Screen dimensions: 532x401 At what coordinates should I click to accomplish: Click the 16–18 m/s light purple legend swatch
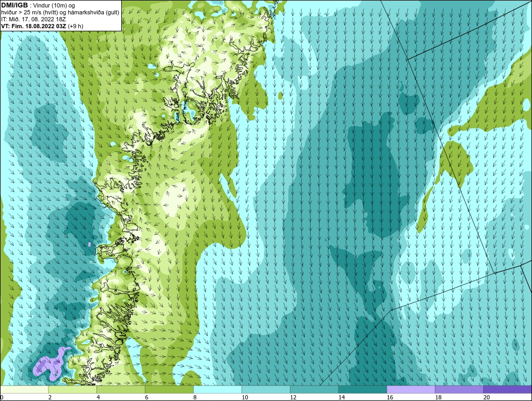click(x=411, y=389)
